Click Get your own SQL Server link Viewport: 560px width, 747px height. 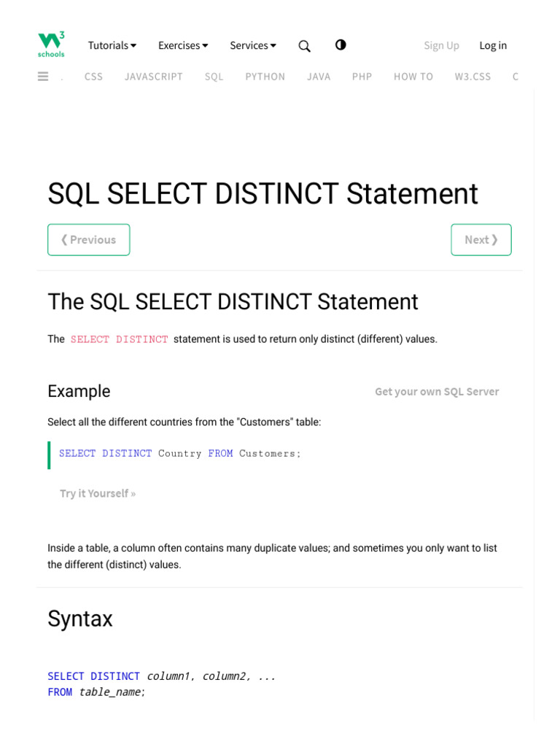[437, 392]
